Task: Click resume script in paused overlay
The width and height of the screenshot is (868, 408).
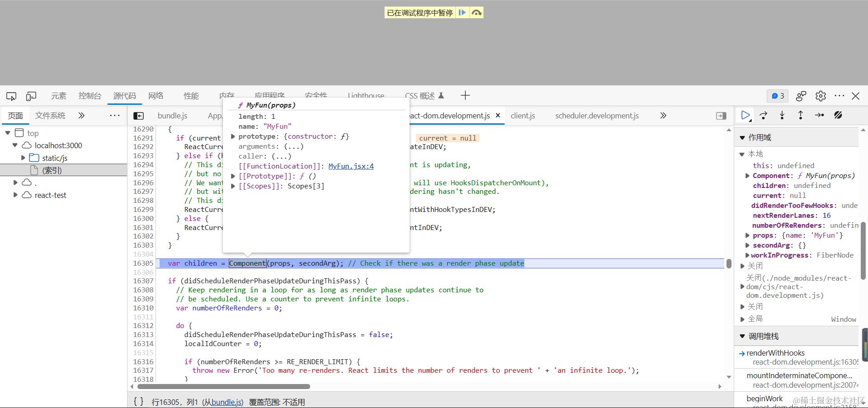Action: [x=462, y=13]
